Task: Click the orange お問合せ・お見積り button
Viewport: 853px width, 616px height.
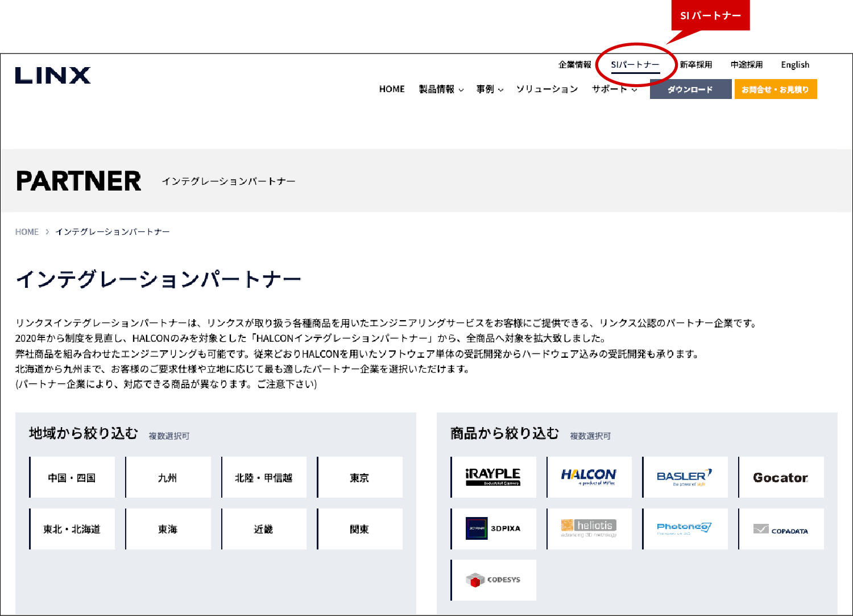Action: 775,89
